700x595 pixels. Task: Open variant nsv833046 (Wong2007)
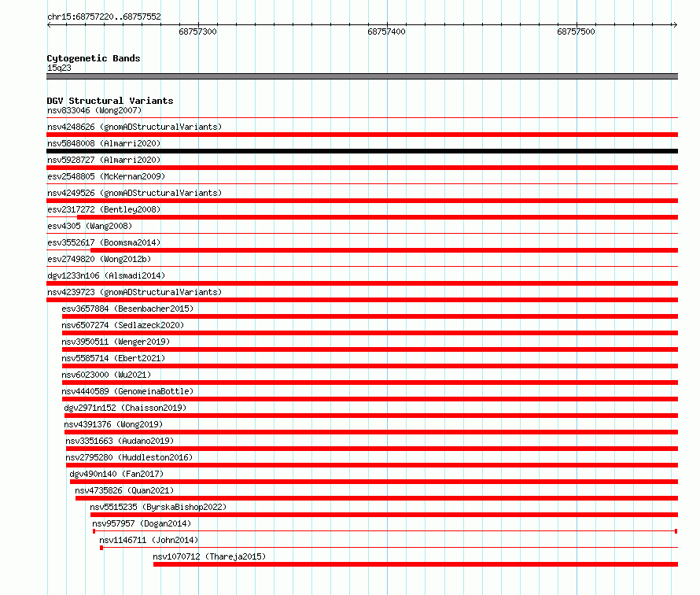94,110
